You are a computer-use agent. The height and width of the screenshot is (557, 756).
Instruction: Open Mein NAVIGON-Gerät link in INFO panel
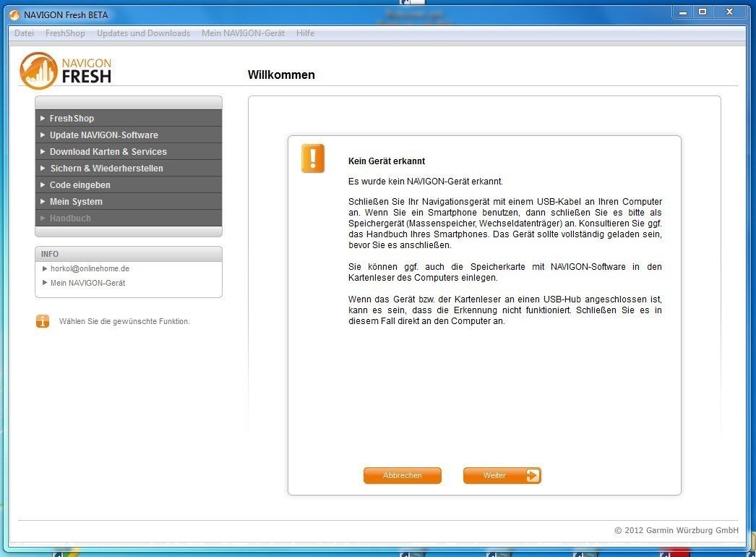(87, 283)
